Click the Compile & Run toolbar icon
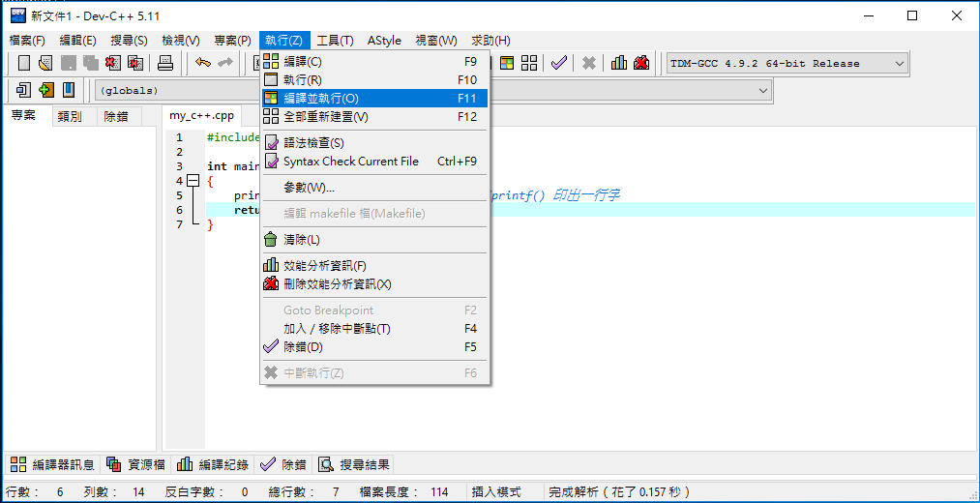The width and height of the screenshot is (980, 503). [507, 63]
